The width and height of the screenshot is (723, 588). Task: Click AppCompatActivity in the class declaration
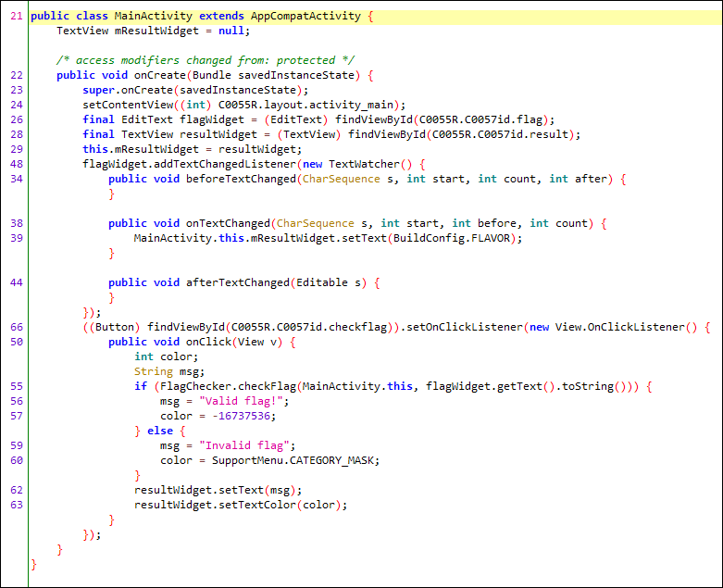tap(305, 16)
